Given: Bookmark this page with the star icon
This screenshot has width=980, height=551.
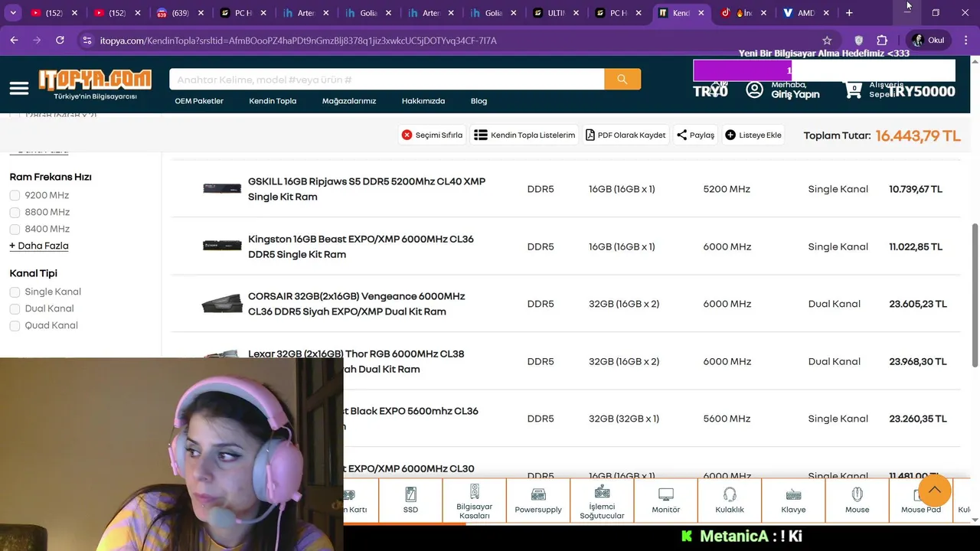Looking at the screenshot, I should point(827,41).
